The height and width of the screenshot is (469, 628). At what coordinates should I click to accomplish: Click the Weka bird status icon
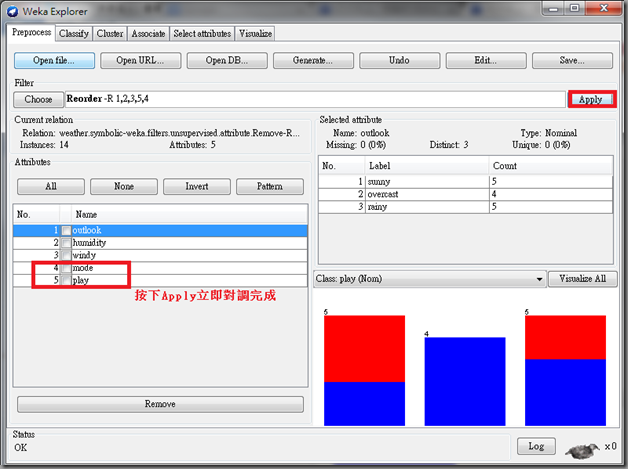[x=582, y=450]
